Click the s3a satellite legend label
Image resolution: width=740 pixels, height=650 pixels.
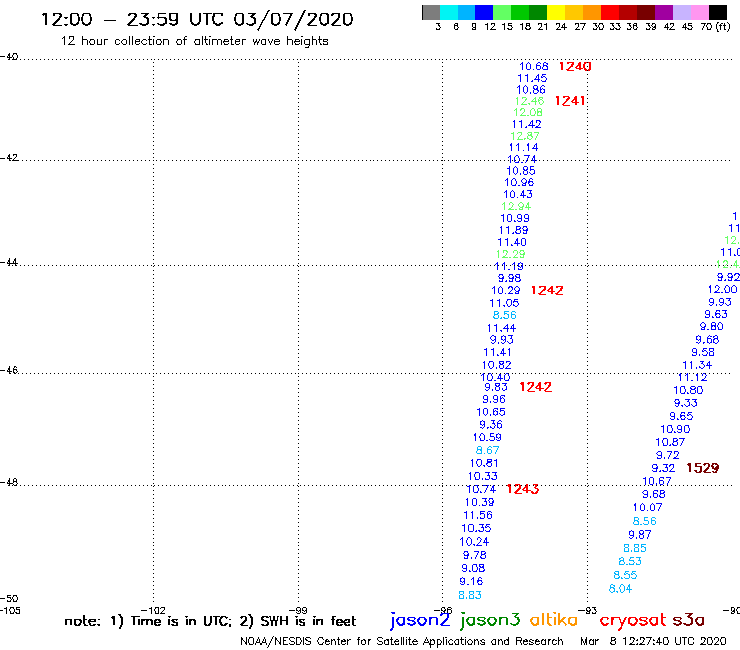click(x=688, y=620)
